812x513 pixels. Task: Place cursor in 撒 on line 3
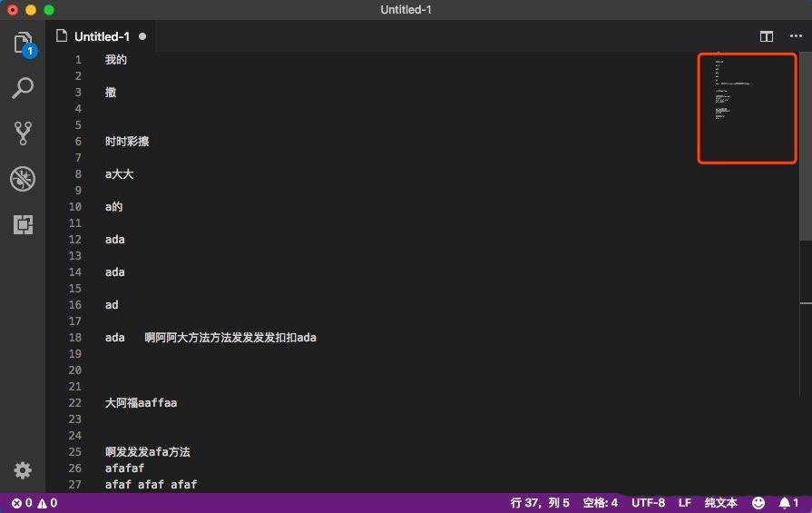111,93
